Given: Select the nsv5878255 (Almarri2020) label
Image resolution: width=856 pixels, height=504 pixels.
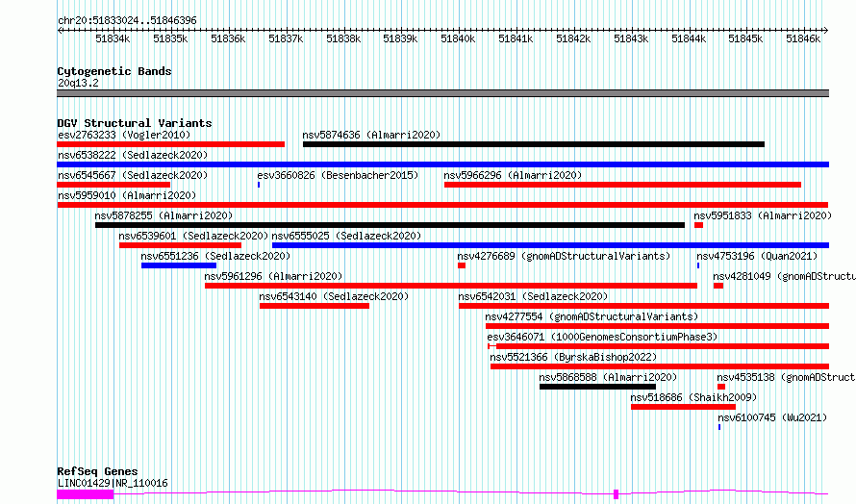Looking at the screenshot, I should point(164,215).
